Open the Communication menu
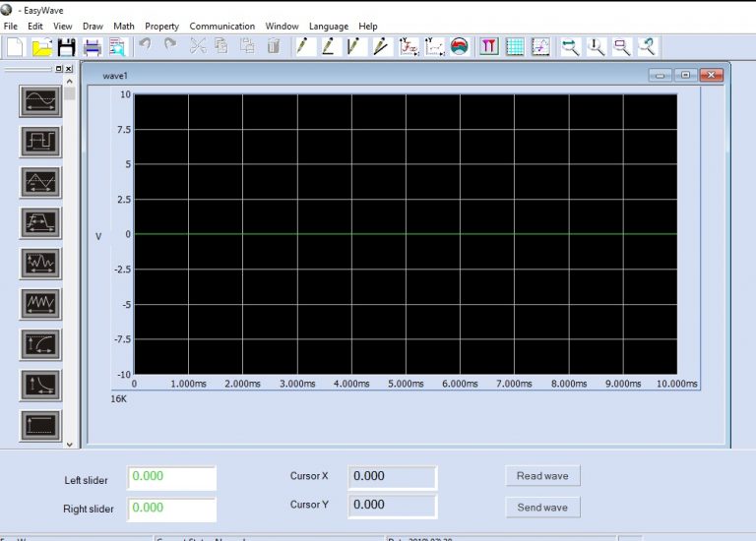756x541 pixels. 221,27
